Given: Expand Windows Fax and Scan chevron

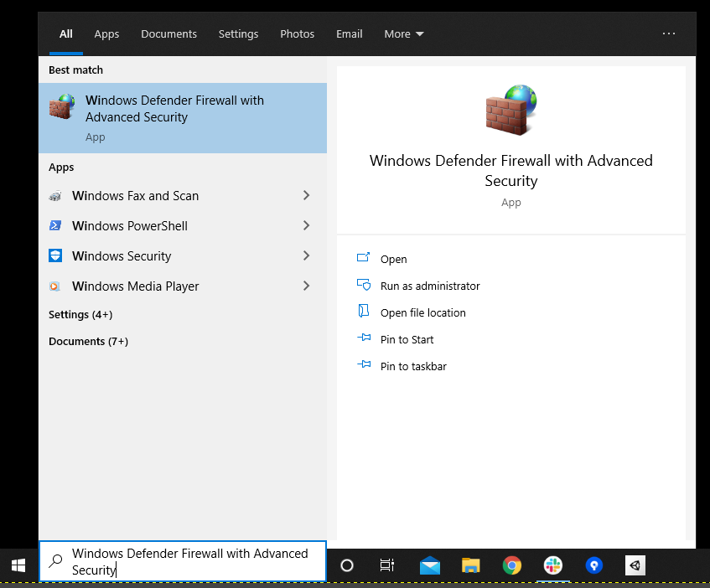Looking at the screenshot, I should tap(307, 195).
